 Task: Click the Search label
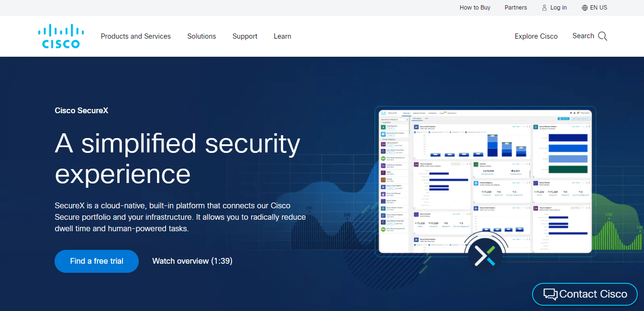(583, 36)
